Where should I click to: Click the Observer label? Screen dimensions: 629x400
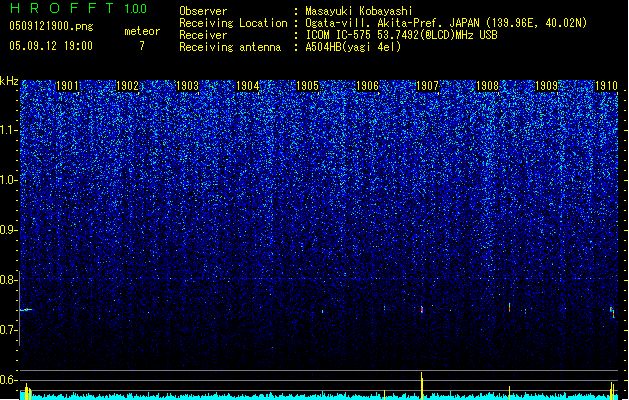(203, 11)
